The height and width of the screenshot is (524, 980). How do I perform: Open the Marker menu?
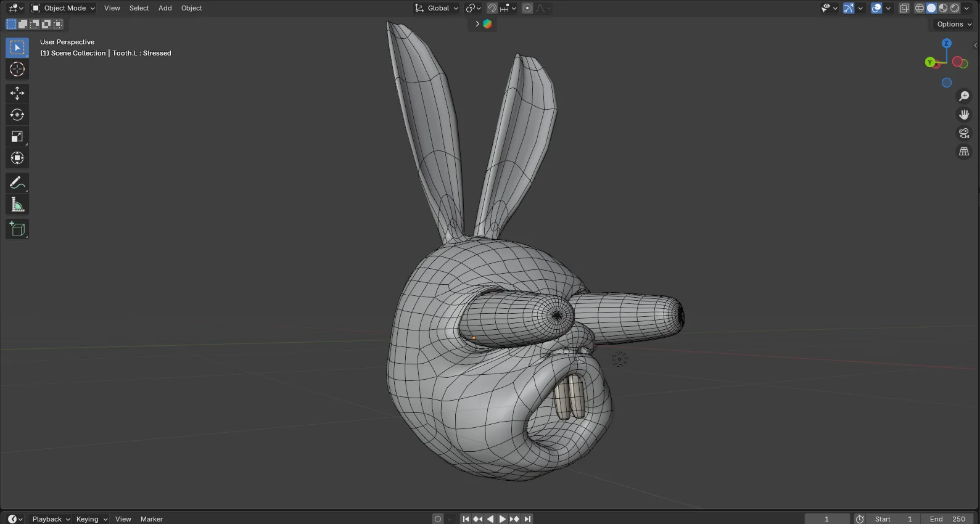(152, 519)
